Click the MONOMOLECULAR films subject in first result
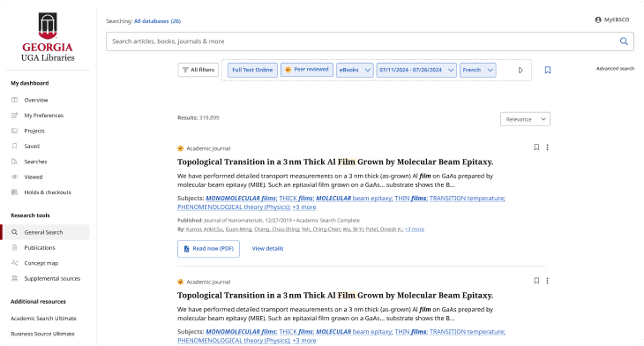The image size is (644, 346). [241, 198]
